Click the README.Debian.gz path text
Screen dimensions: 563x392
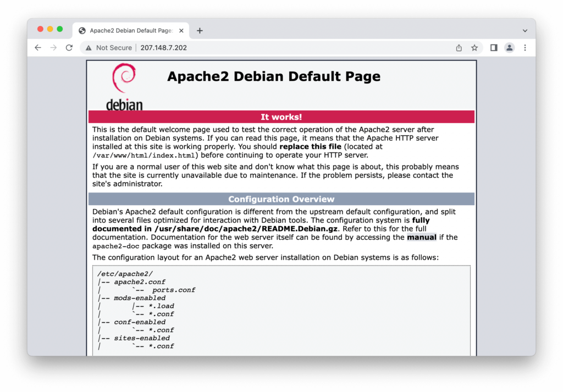(x=246, y=229)
